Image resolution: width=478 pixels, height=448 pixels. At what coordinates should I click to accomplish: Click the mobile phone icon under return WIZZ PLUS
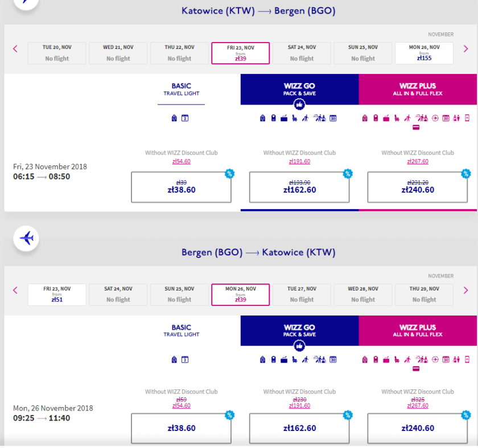coord(467,359)
